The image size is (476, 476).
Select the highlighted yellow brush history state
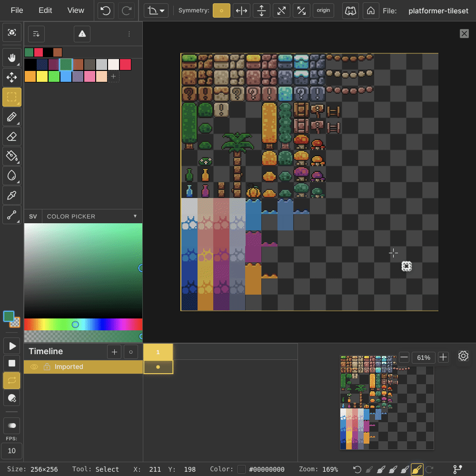click(417, 470)
